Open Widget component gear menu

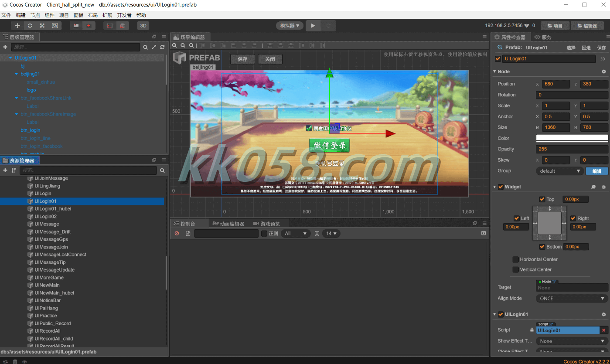pyautogui.click(x=603, y=187)
